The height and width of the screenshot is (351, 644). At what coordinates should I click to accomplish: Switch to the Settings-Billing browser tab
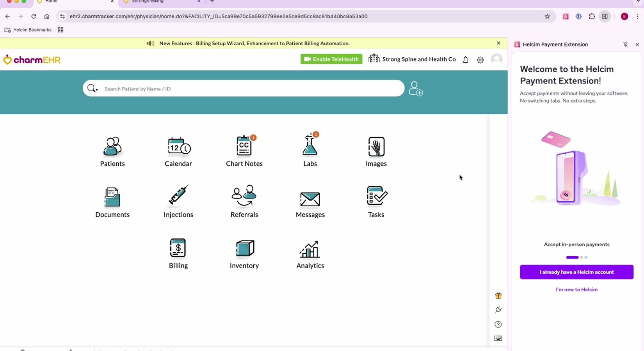pos(160,2)
